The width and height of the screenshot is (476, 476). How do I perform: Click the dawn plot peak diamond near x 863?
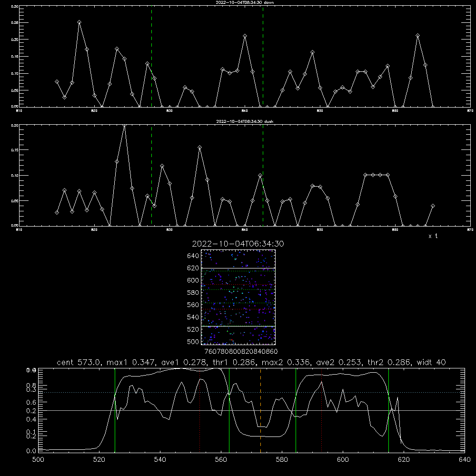coord(418,36)
